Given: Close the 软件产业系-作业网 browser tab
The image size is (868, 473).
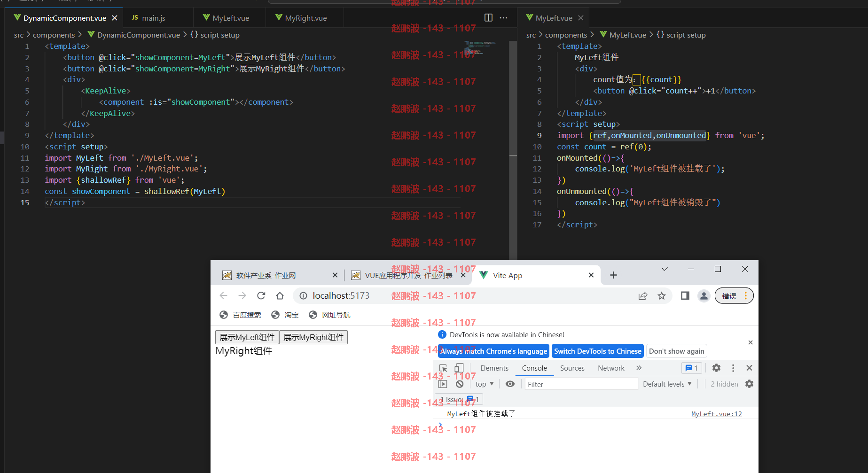Looking at the screenshot, I should [335, 275].
